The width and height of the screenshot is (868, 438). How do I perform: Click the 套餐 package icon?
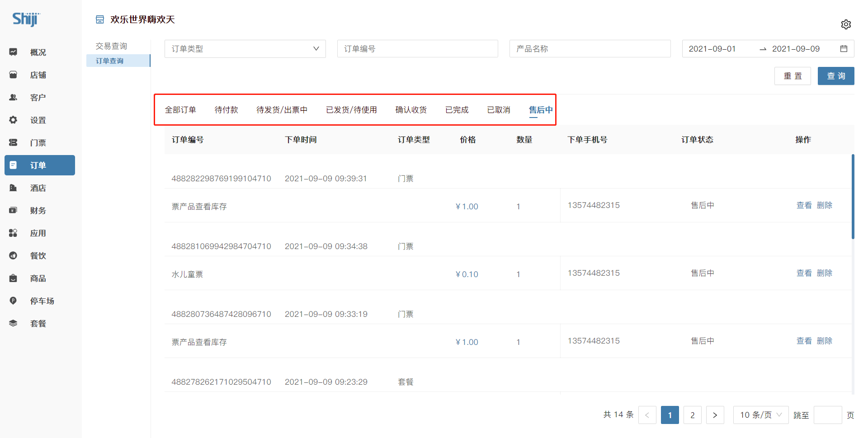pos(13,323)
